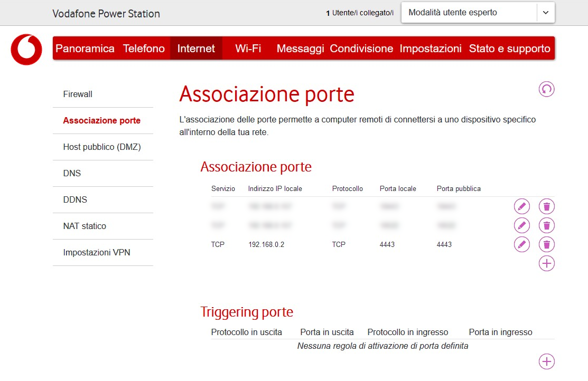The width and height of the screenshot is (588, 381).
Task: Delete the first port mapping rule
Action: (546, 206)
